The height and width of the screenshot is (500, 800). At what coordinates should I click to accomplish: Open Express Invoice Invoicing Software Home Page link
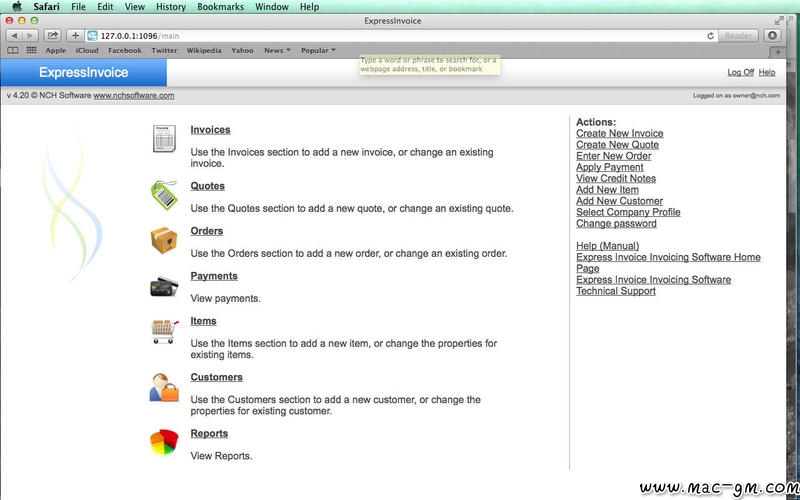(x=668, y=262)
